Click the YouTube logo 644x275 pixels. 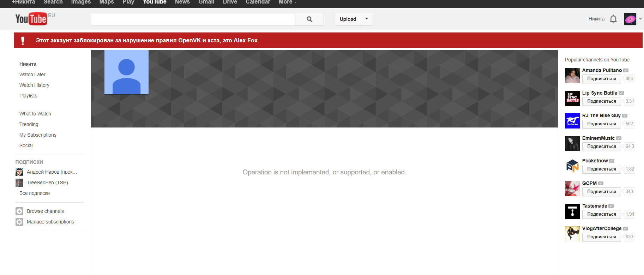click(x=31, y=19)
